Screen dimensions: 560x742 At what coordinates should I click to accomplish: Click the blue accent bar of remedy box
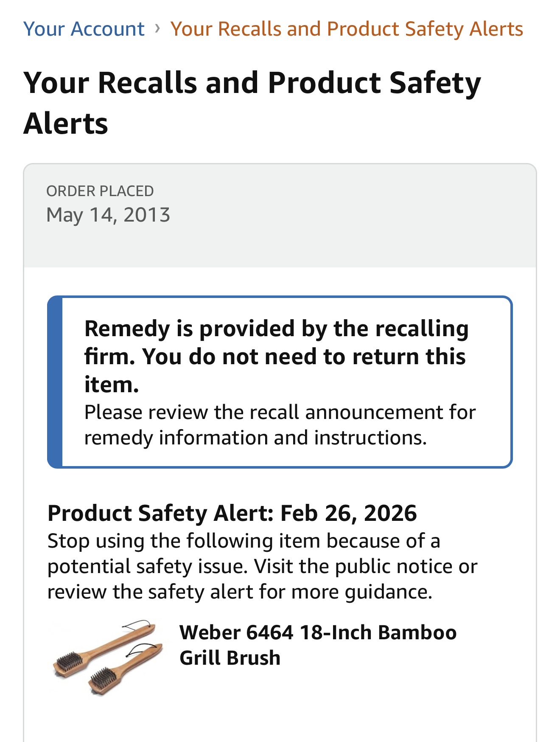55,382
